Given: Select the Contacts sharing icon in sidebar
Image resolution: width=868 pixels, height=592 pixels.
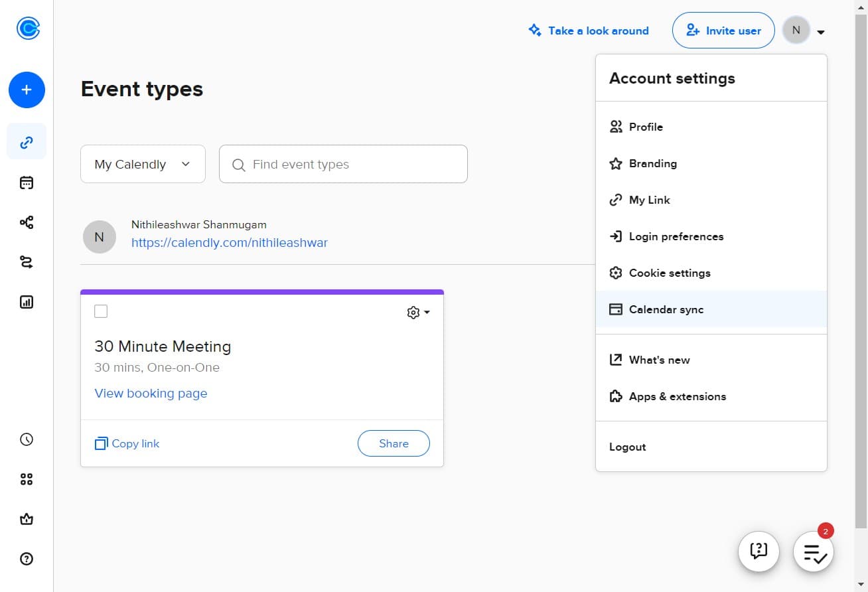Looking at the screenshot, I should (27, 222).
